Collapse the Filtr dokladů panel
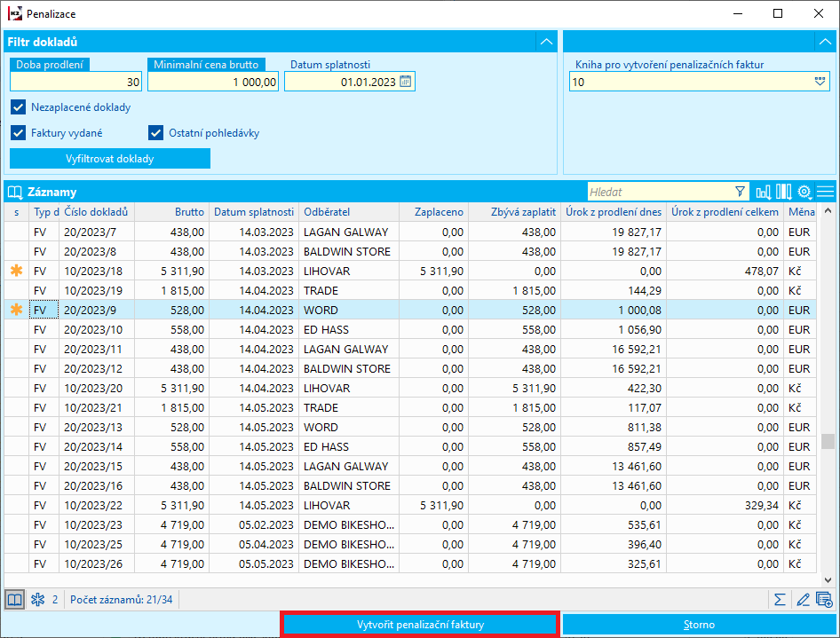 tap(545, 42)
